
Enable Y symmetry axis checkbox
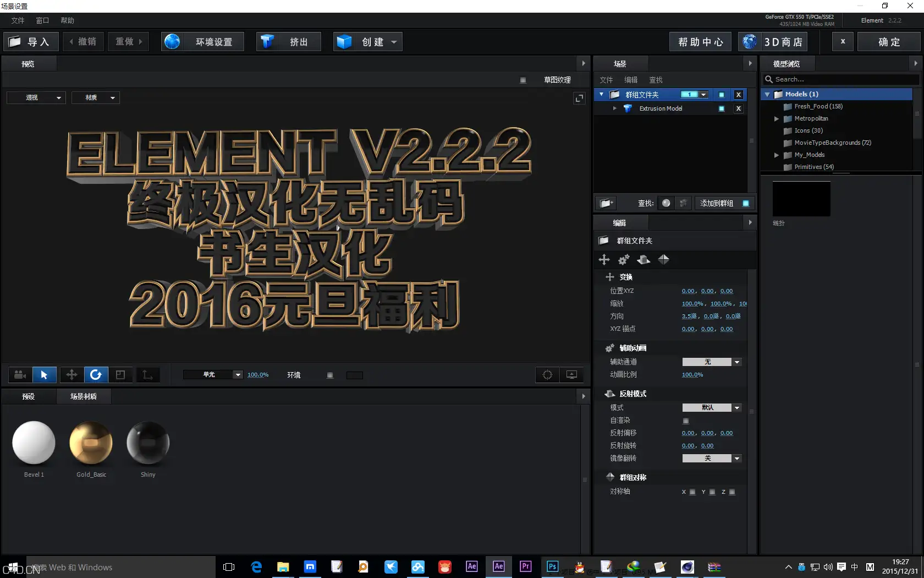[712, 492]
